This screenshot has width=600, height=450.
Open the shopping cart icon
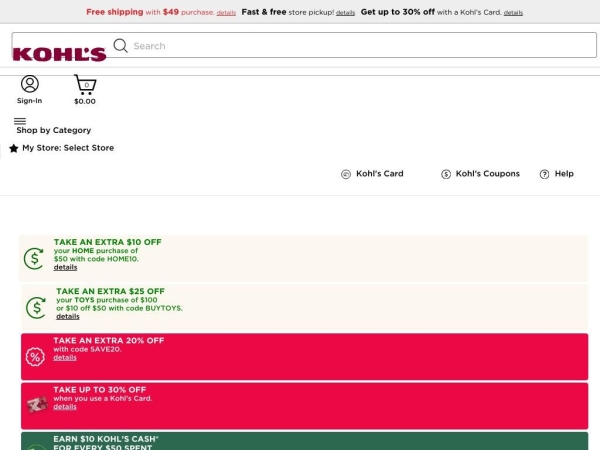click(x=85, y=85)
